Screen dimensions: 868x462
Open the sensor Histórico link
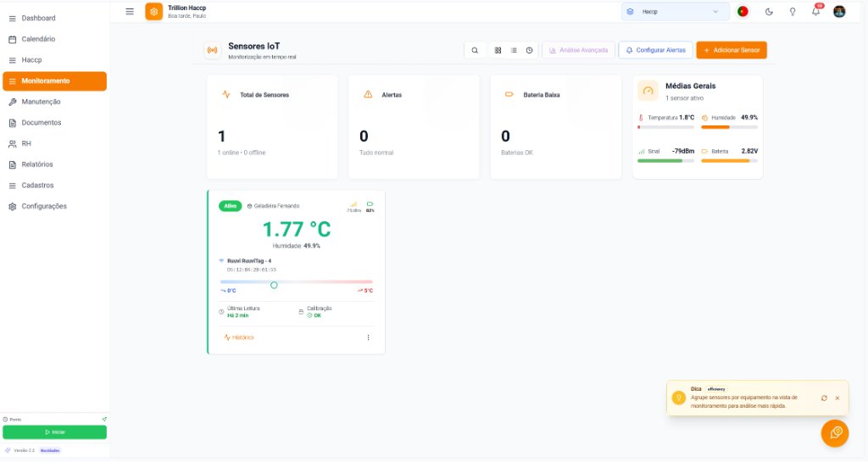pyautogui.click(x=239, y=337)
